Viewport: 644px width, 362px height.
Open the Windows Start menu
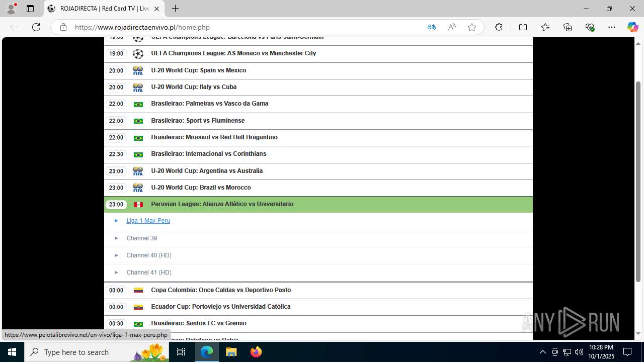12,352
